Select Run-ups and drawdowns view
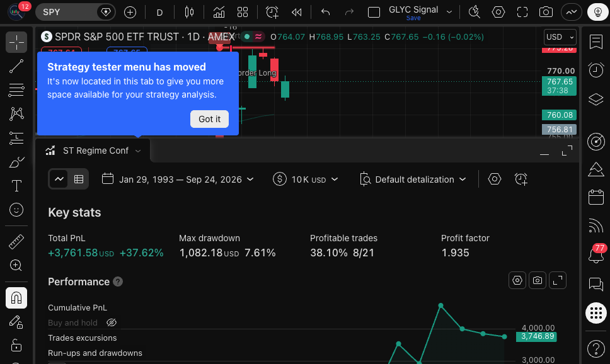 pos(95,353)
